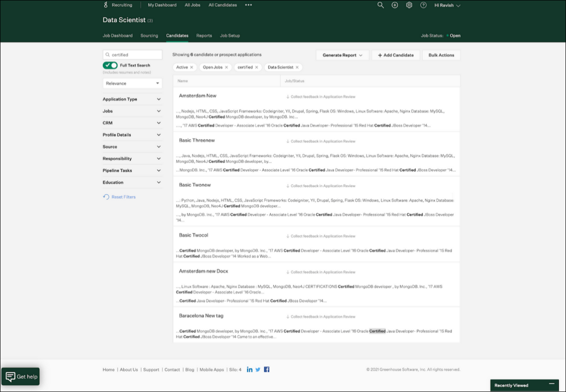
Task: Click the plus add icon in header
Action: pyautogui.click(x=395, y=5)
